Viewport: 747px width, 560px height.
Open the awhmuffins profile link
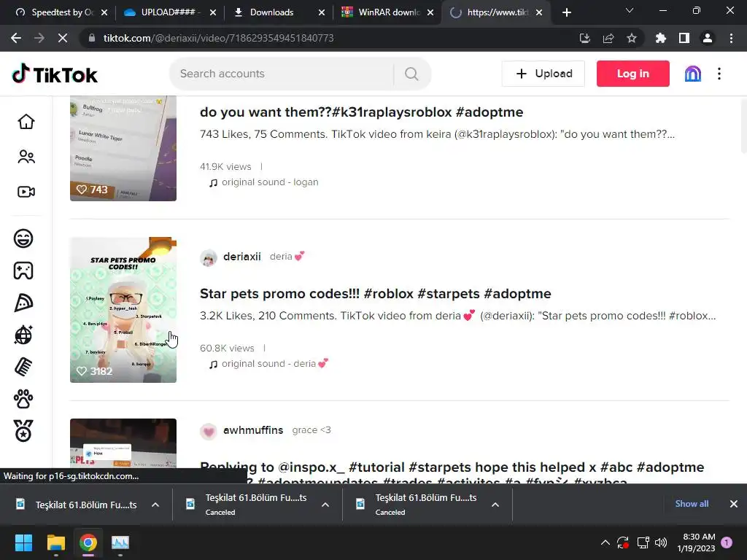coord(253,430)
